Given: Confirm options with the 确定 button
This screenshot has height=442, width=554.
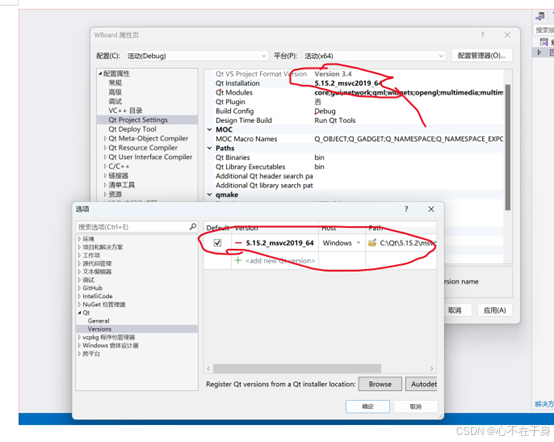Looking at the screenshot, I should click(x=367, y=407).
